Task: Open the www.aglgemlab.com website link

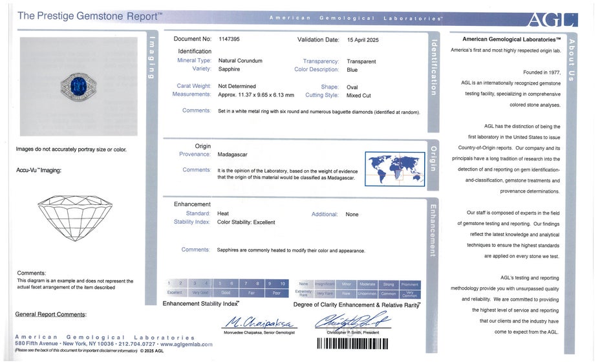Action: pyautogui.click(x=186, y=345)
